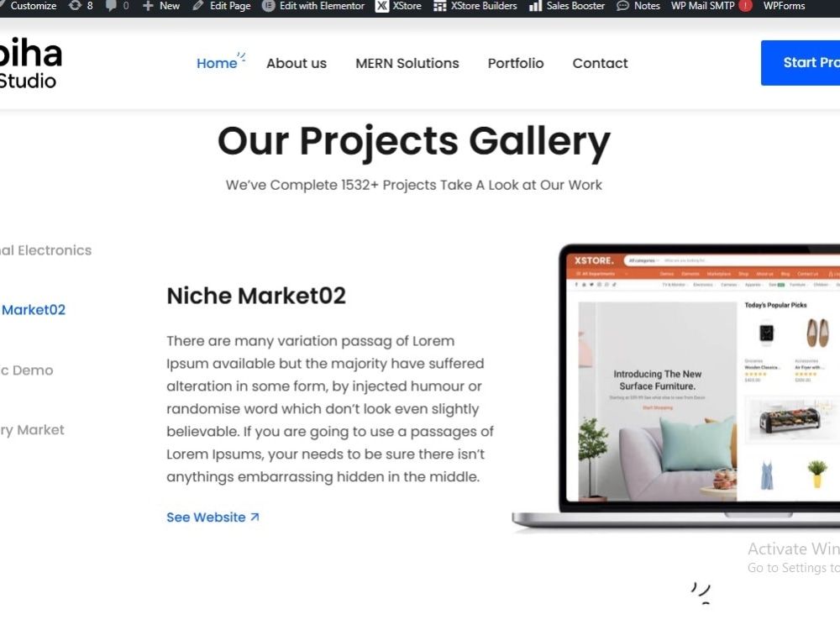Click the XStore X logo icon

(382, 6)
